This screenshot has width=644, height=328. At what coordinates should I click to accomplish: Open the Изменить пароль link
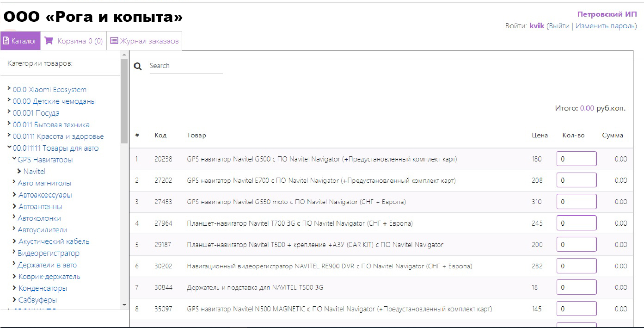(605, 26)
